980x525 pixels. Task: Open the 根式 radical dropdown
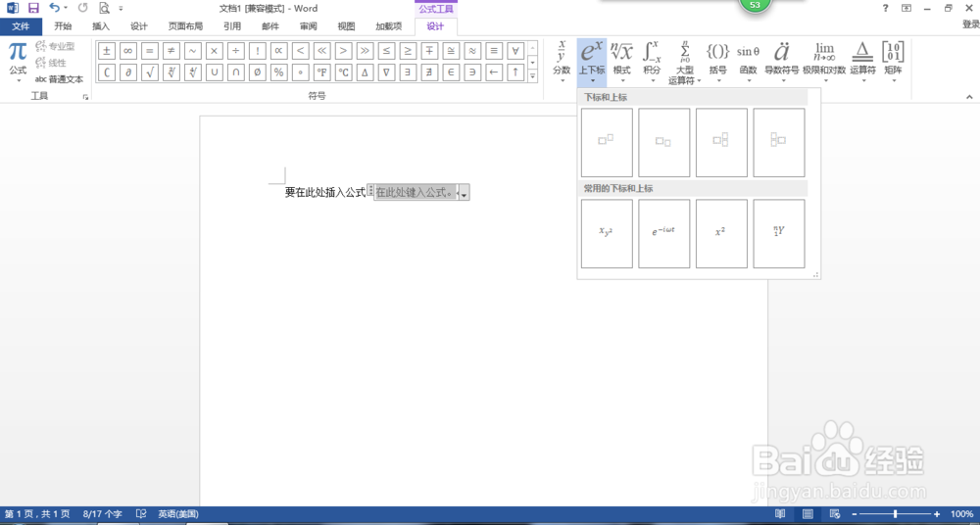622,62
